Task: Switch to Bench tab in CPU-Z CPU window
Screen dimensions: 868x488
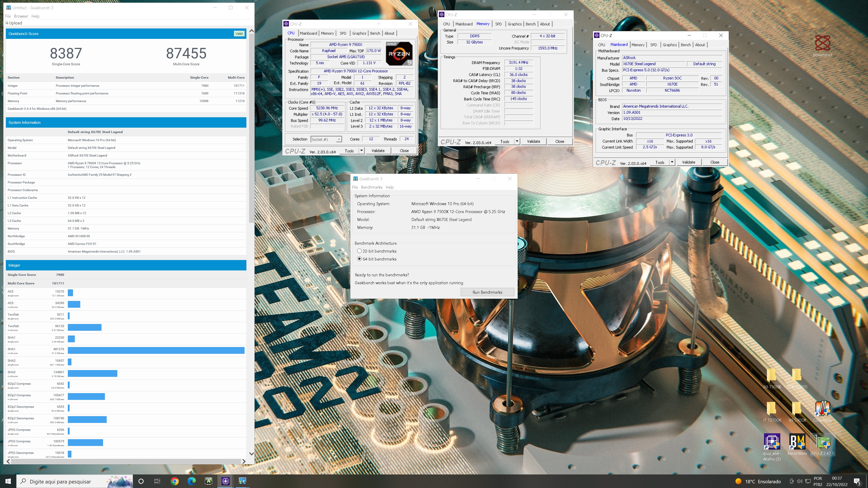Action: pos(375,33)
